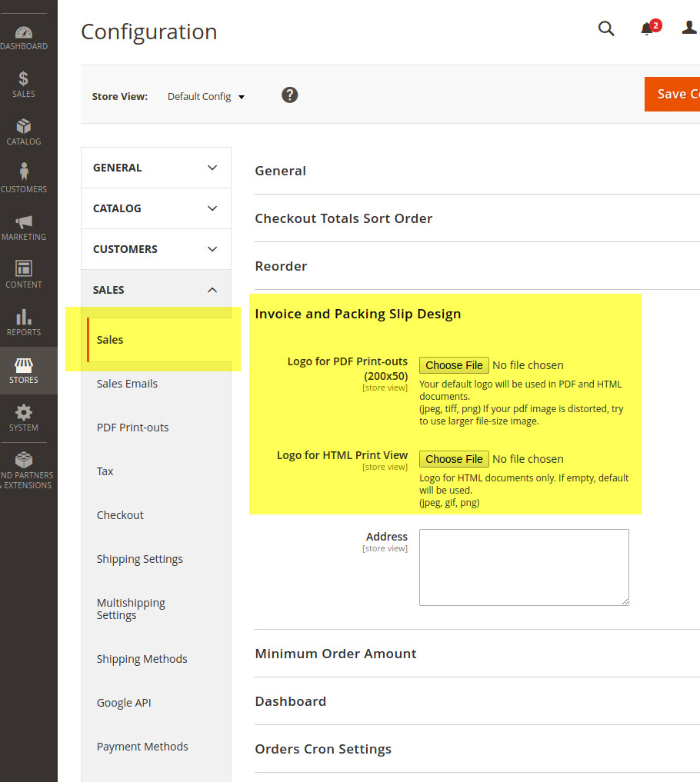The image size is (700, 782).
Task: Open Payment Methods settings
Action: (x=142, y=746)
